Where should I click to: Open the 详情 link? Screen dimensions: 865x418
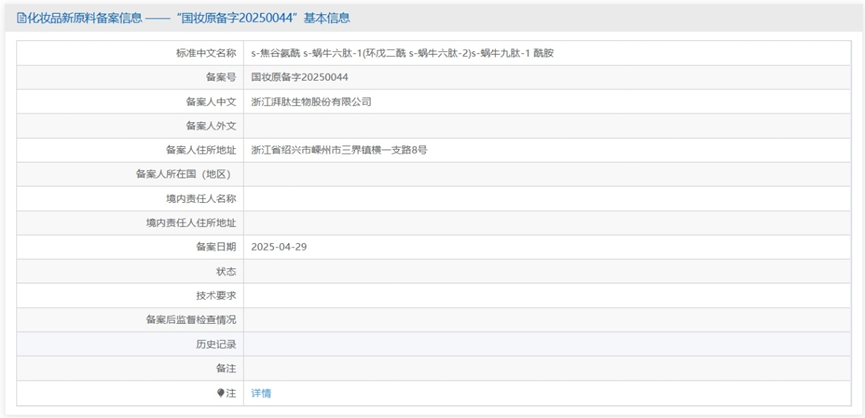coord(261,393)
